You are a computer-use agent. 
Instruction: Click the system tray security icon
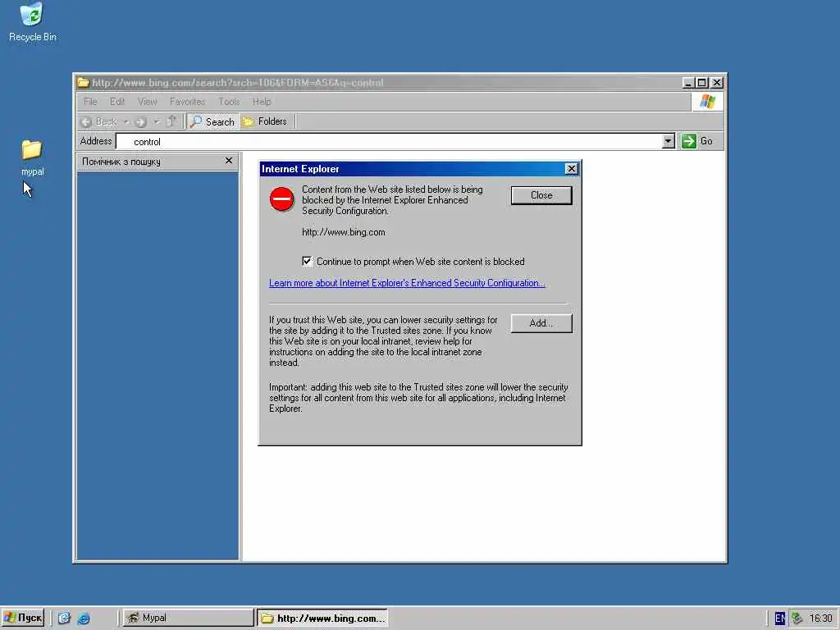click(797, 619)
